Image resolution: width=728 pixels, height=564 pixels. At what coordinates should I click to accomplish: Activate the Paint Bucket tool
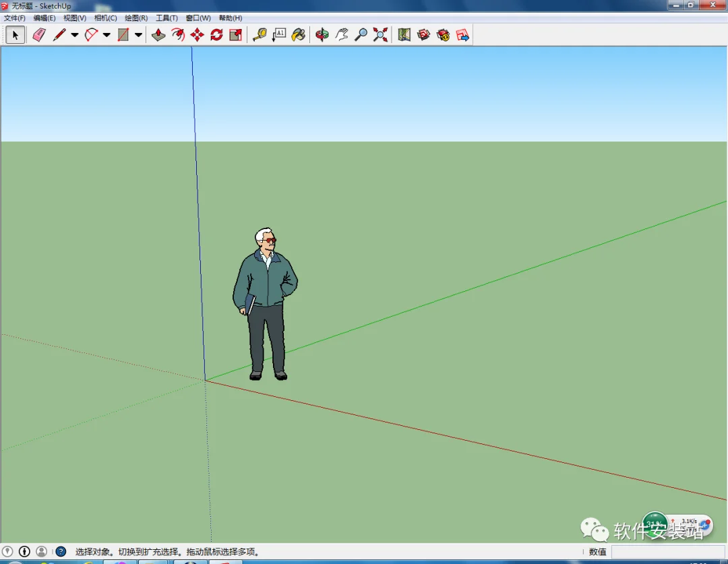coord(299,35)
